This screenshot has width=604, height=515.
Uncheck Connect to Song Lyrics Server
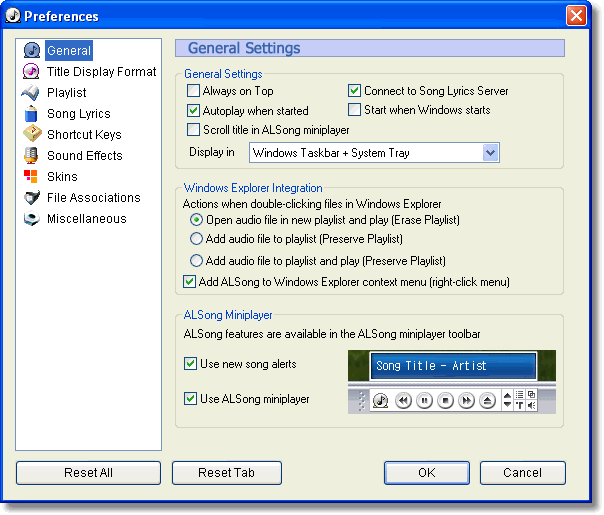tap(354, 91)
